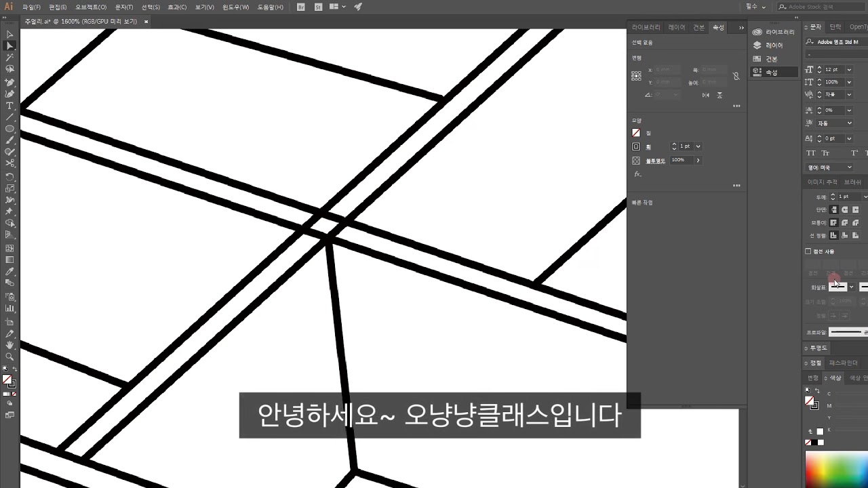
Task: Click the font family name field
Action: point(838,41)
